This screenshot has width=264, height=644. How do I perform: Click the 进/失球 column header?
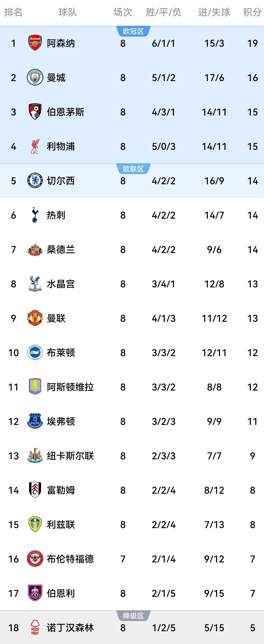(x=214, y=12)
